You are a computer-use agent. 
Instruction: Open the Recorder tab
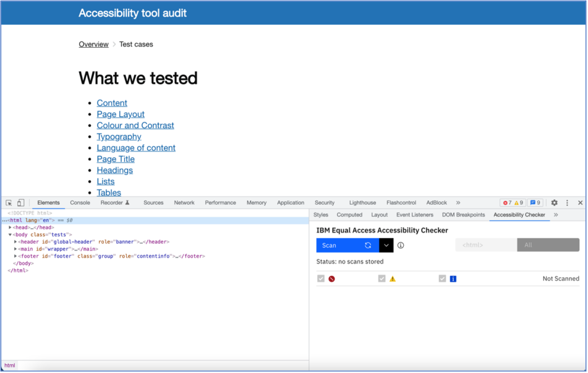[x=115, y=203]
